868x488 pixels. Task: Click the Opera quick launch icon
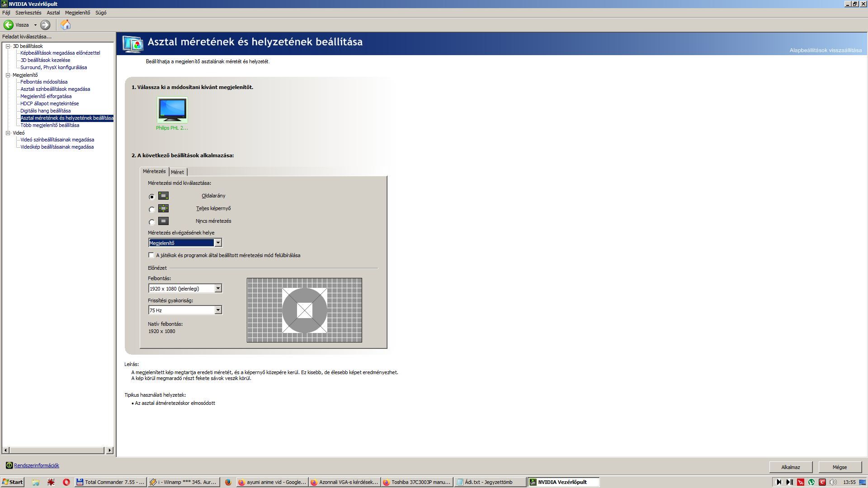pyautogui.click(x=66, y=482)
